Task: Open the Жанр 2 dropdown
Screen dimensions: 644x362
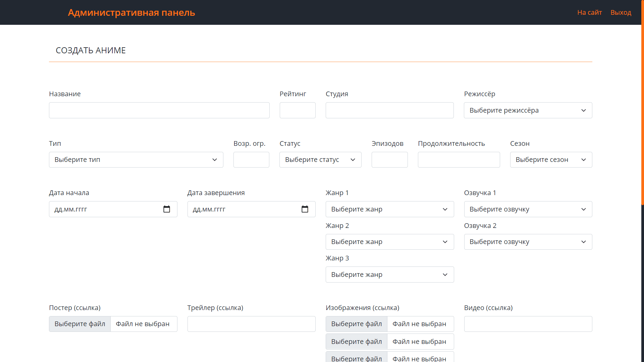Action: click(389, 242)
